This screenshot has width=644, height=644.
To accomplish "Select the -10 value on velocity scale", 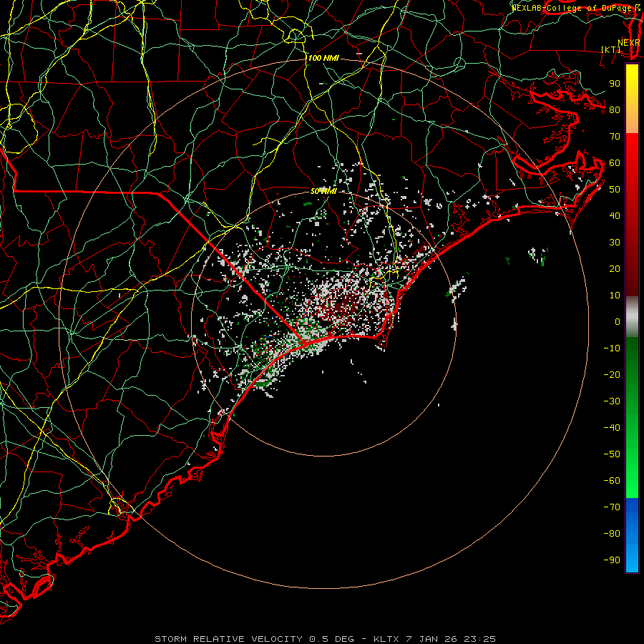I will pyautogui.click(x=612, y=348).
